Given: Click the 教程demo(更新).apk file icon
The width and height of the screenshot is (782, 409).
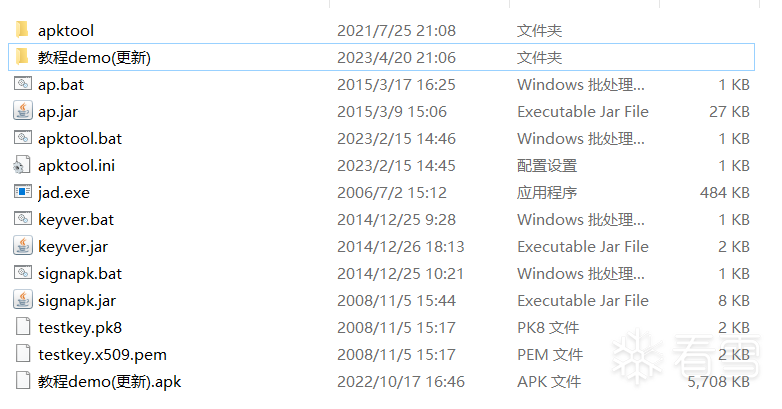Looking at the screenshot, I should pos(22,382).
